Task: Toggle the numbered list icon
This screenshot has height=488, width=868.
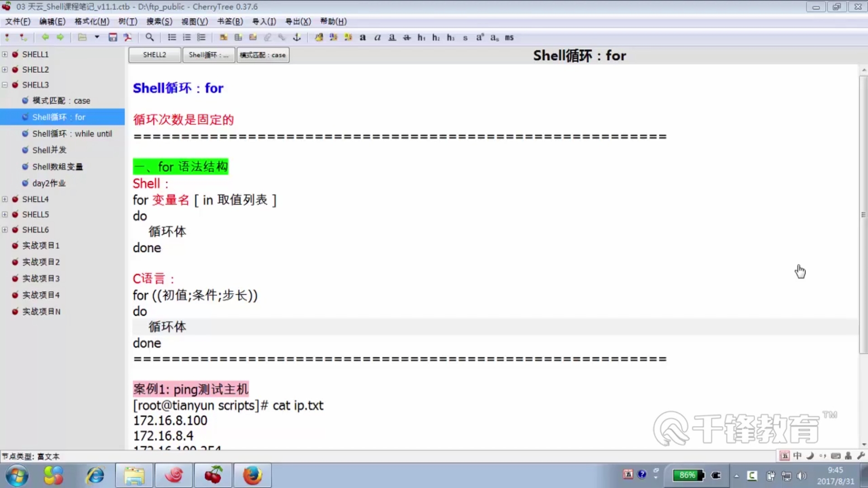Action: 187,38
